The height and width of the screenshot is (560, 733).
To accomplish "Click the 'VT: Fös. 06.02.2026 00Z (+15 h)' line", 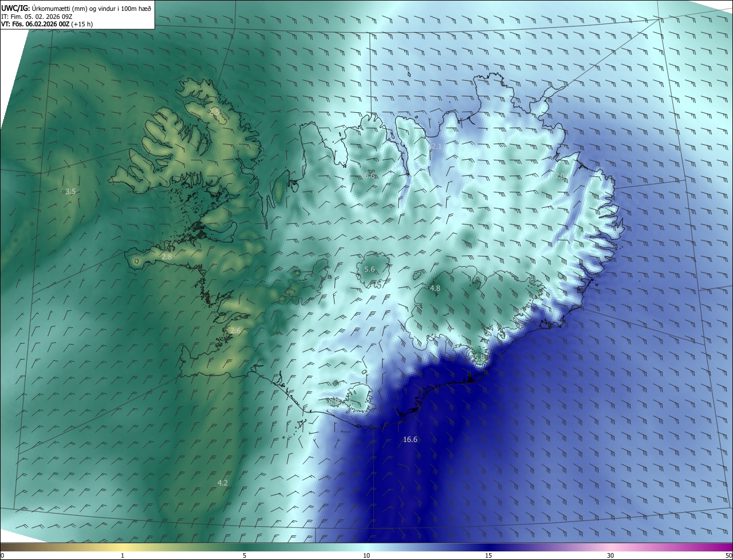I will (47, 24).
